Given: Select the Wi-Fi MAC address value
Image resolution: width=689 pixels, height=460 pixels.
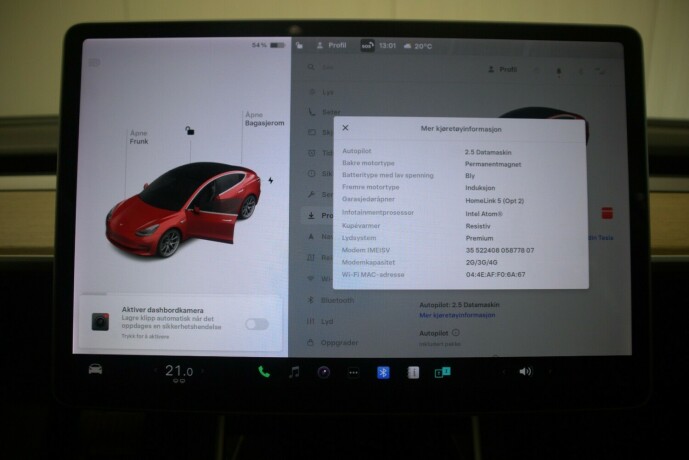Looking at the screenshot, I should [x=495, y=275].
